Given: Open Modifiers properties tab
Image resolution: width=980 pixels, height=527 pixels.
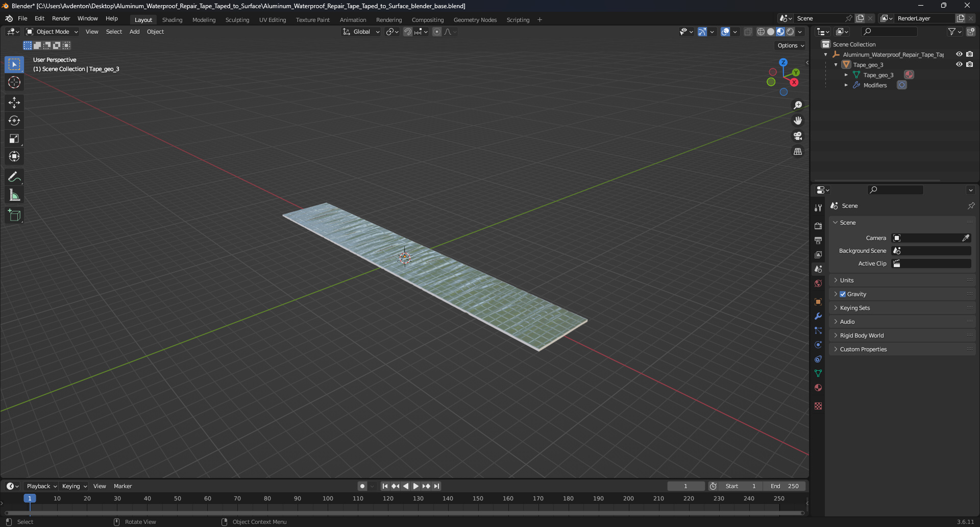Looking at the screenshot, I should 818,316.
